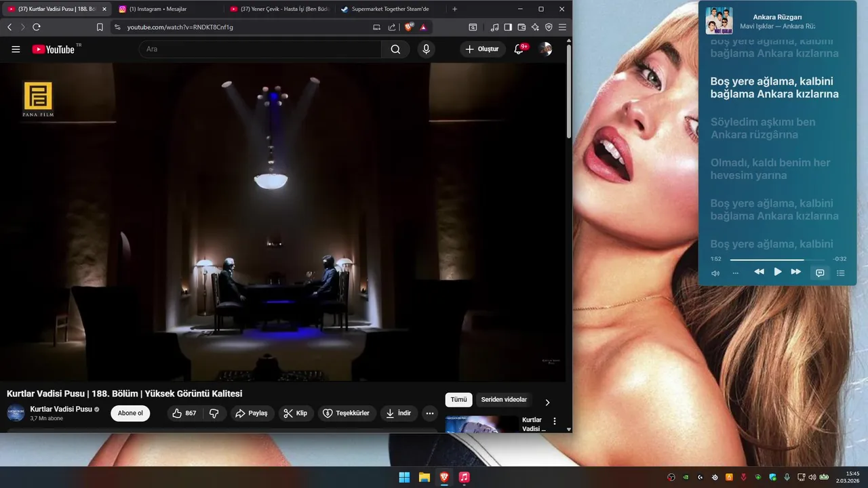
Task: Open system tray volume speaker icon
Action: click(x=812, y=477)
